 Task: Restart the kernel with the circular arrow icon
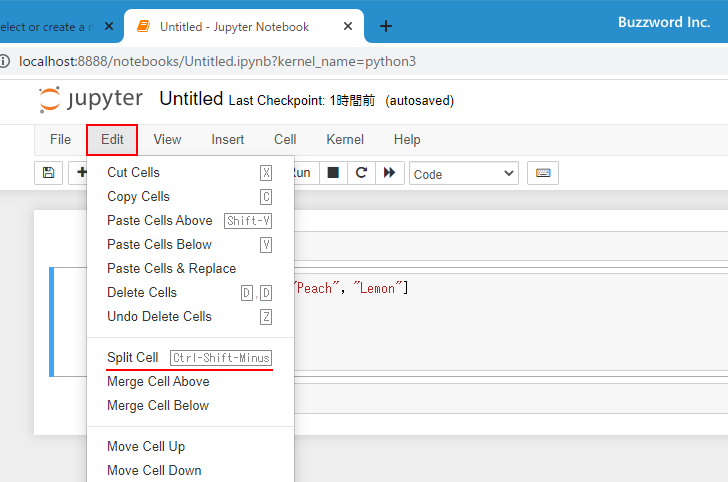pos(361,173)
